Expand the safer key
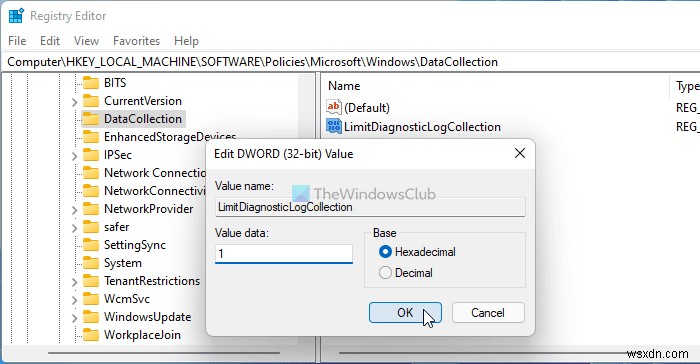This screenshot has width=700, height=364. (74, 228)
